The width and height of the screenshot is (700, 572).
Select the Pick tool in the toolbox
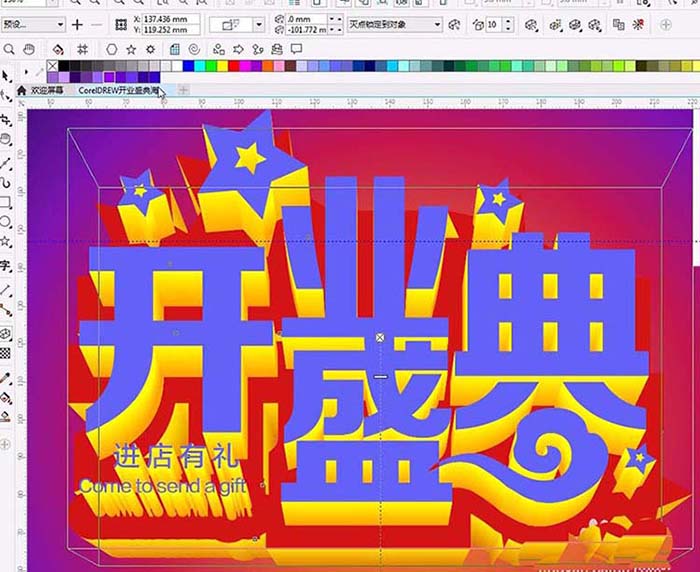point(5,76)
